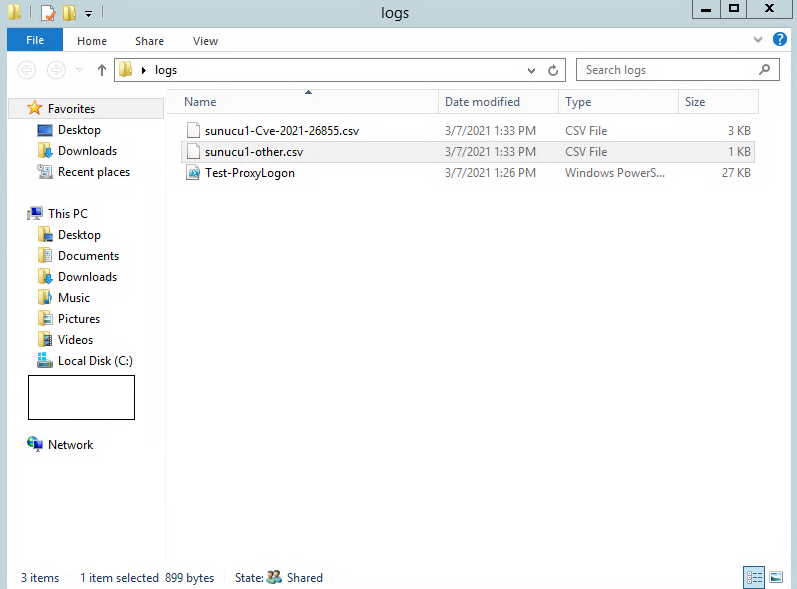Click the Windows PowerS... type cell
Screen dimensions: 797x589
(x=615, y=173)
